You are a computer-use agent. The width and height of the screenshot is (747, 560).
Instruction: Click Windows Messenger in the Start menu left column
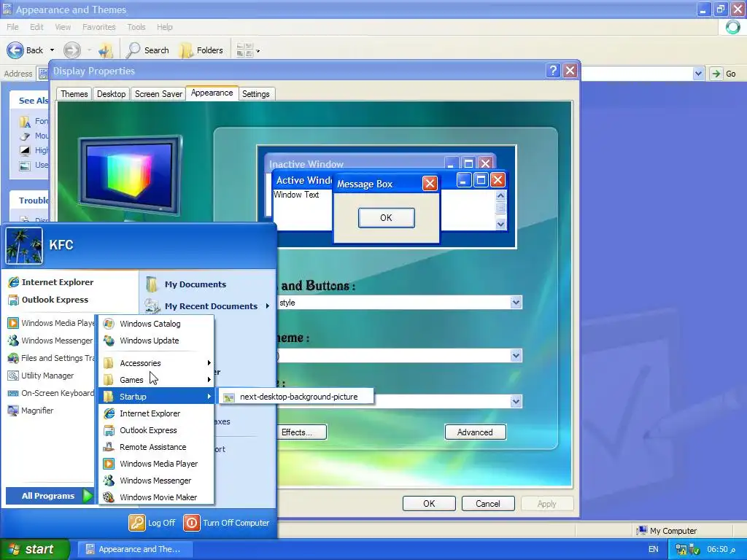tap(50, 341)
